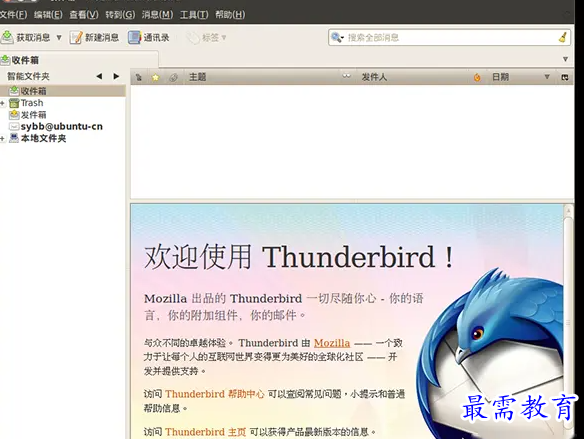The height and width of the screenshot is (439, 584).
Task: Select 收件箱 in folder tree
Action: [x=63, y=91]
